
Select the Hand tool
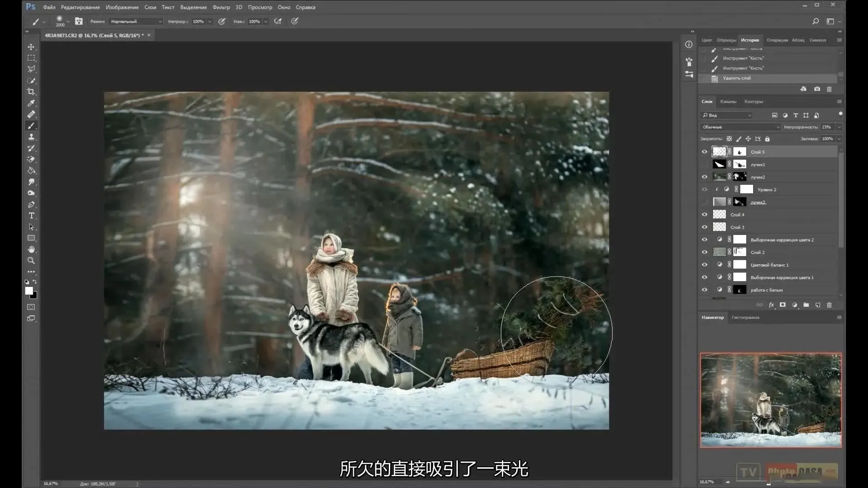pos(31,249)
